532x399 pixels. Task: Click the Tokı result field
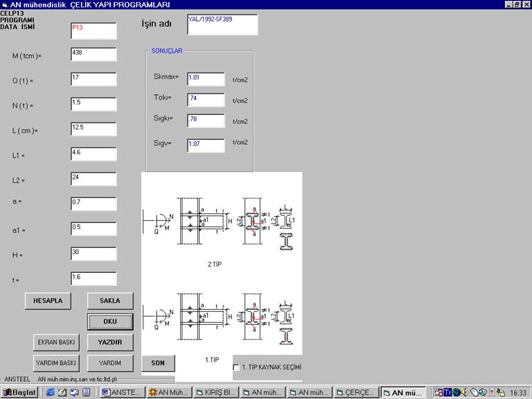[x=206, y=100]
